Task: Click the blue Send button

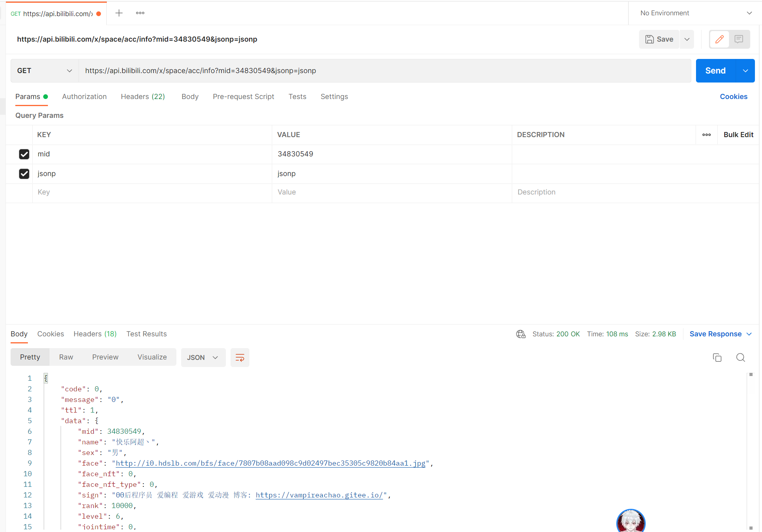Action: tap(715, 71)
